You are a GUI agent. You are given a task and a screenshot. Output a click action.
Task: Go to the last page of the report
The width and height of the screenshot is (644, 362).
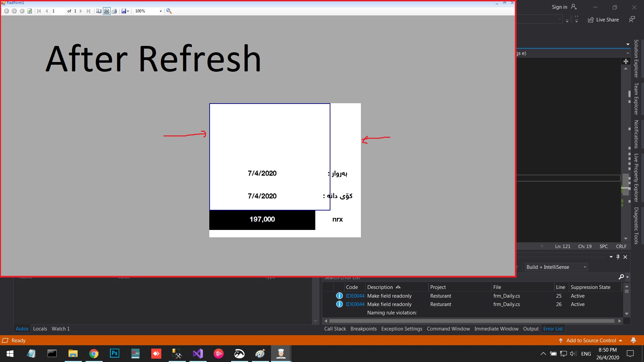pyautogui.click(x=88, y=11)
